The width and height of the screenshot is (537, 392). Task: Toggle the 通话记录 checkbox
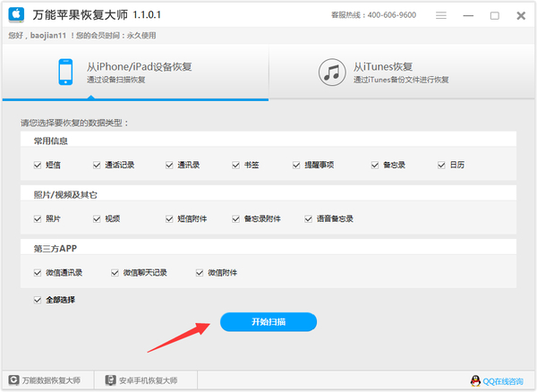coord(97,165)
